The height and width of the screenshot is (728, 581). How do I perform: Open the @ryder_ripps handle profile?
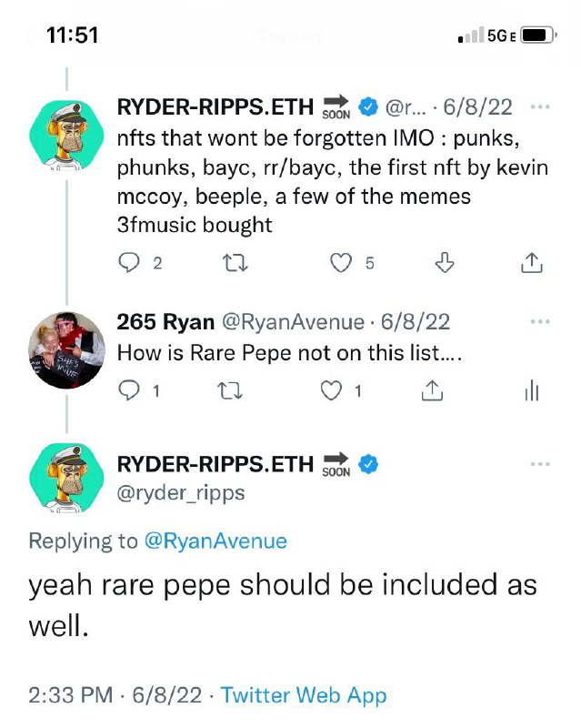[181, 493]
